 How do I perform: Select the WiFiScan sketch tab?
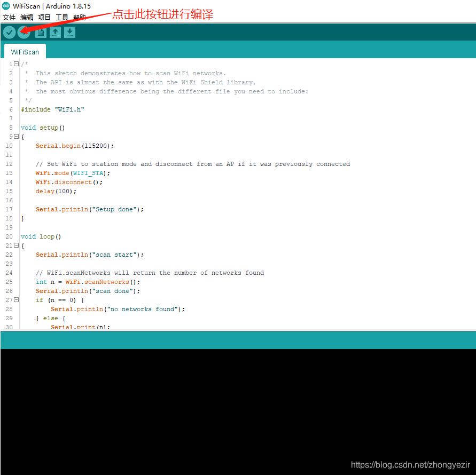[25, 52]
